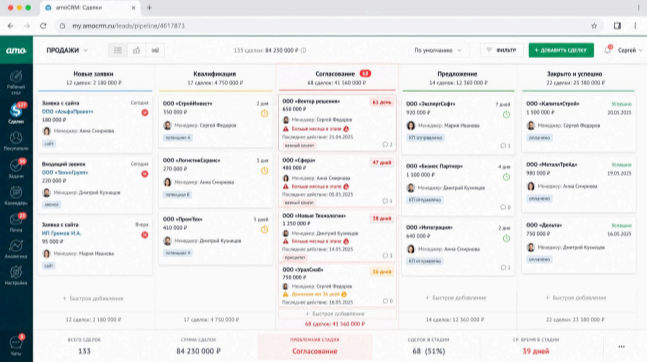Click the КП отправлено tag on ООО «Интеграция»
647x362 pixels.
point(425,261)
